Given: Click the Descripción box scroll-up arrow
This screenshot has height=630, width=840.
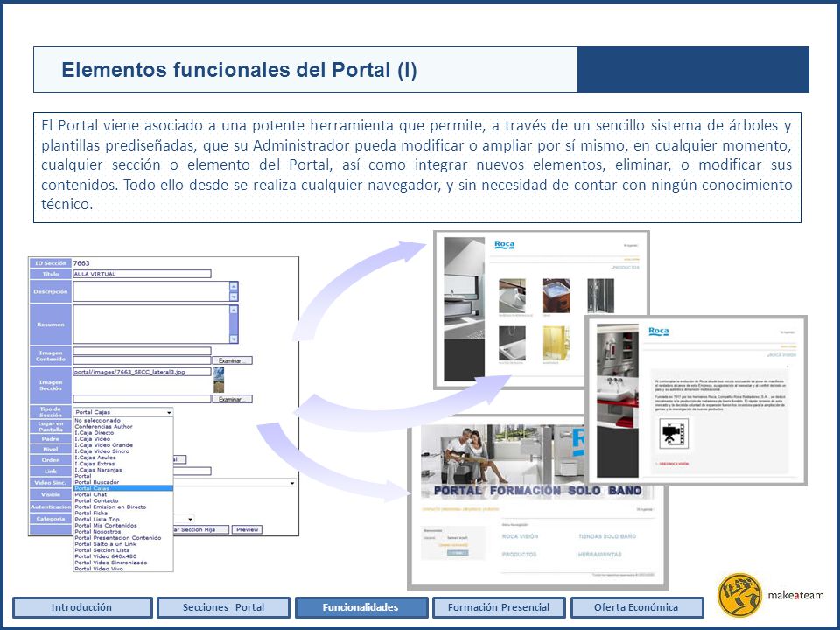Looking at the screenshot, I should [234, 285].
